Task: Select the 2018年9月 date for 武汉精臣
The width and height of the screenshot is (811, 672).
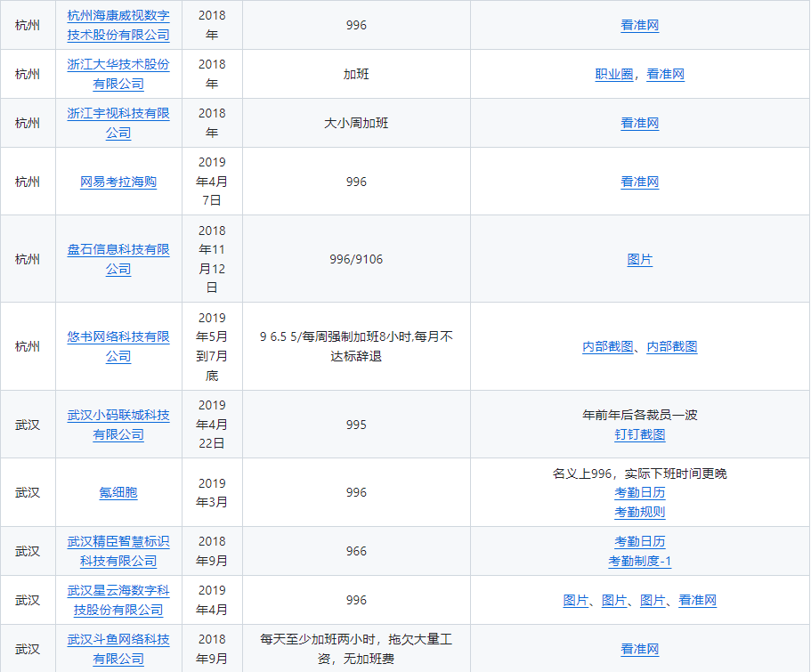Action: click(212, 551)
